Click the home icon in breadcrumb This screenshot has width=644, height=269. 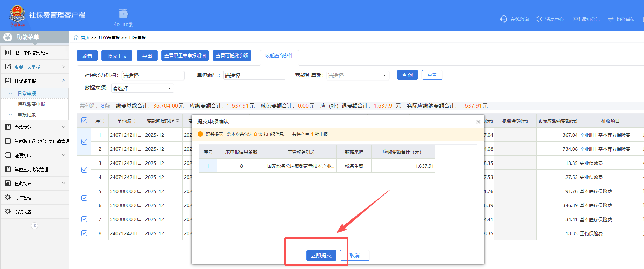click(x=76, y=38)
